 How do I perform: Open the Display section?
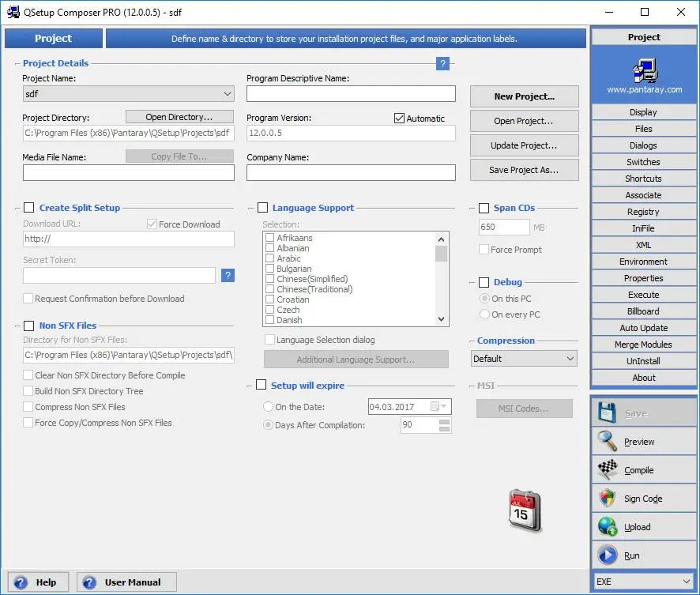pos(643,112)
